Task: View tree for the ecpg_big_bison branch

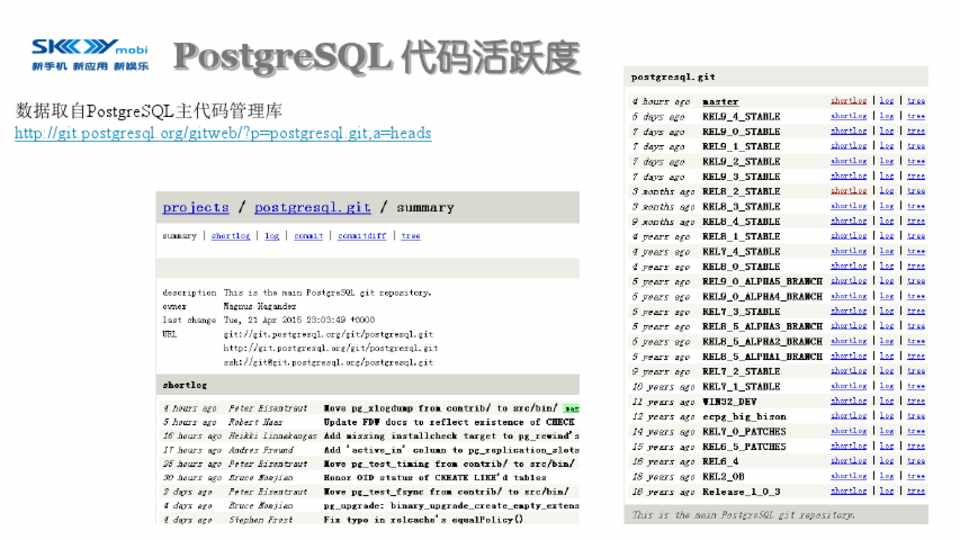Action: pyautogui.click(x=916, y=416)
